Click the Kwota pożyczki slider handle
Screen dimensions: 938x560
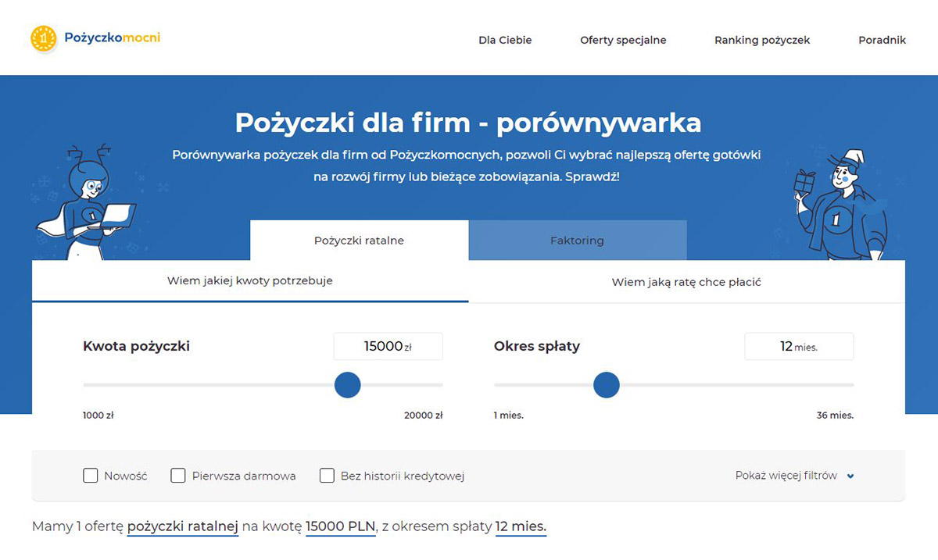pyautogui.click(x=347, y=385)
